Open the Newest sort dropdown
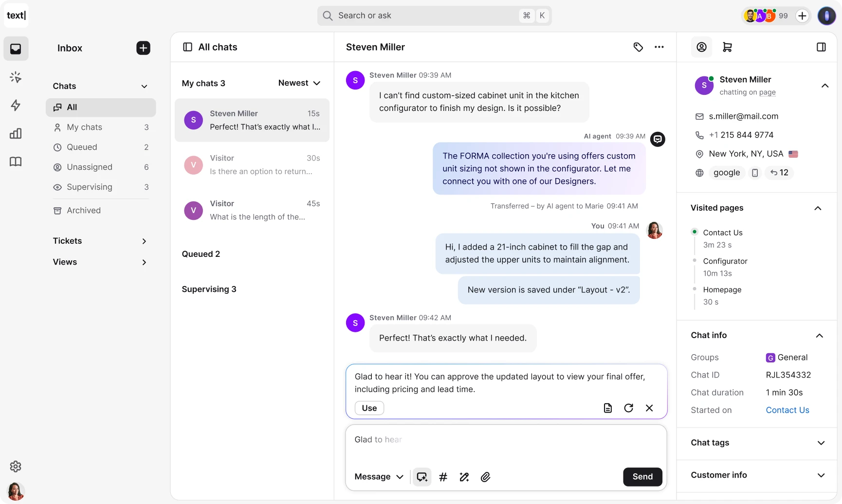 point(299,83)
